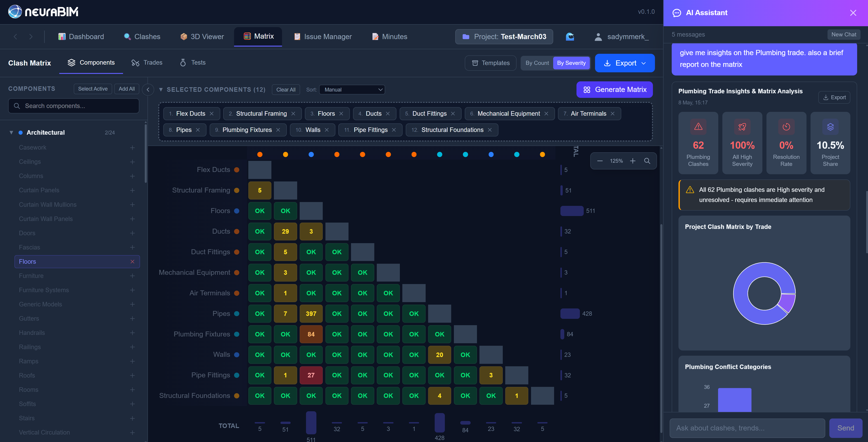Remove Mechanical Equipment chip with its X
The height and width of the screenshot is (442, 868).
coord(546,114)
